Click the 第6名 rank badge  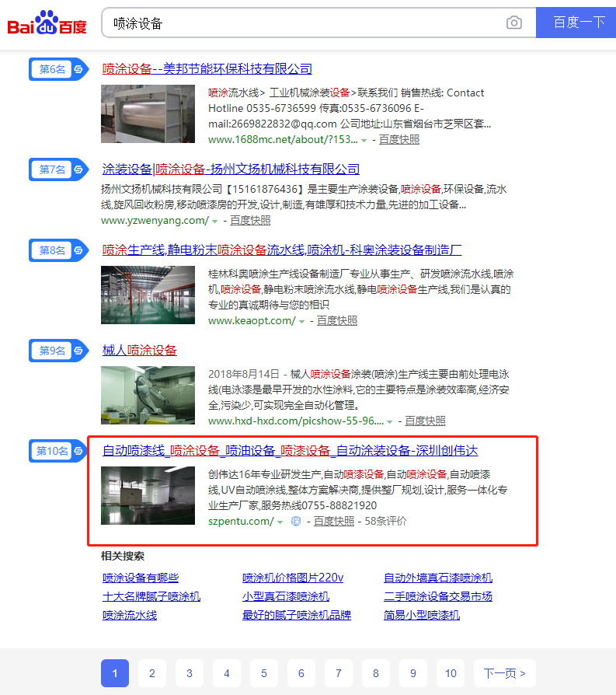58,69
